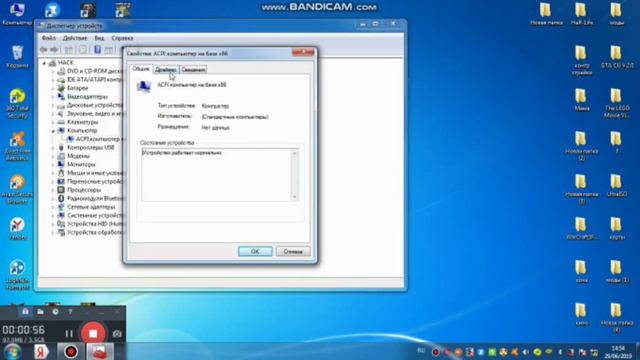
Task: Open the Компьютер desktop icon
Action: tap(17, 13)
